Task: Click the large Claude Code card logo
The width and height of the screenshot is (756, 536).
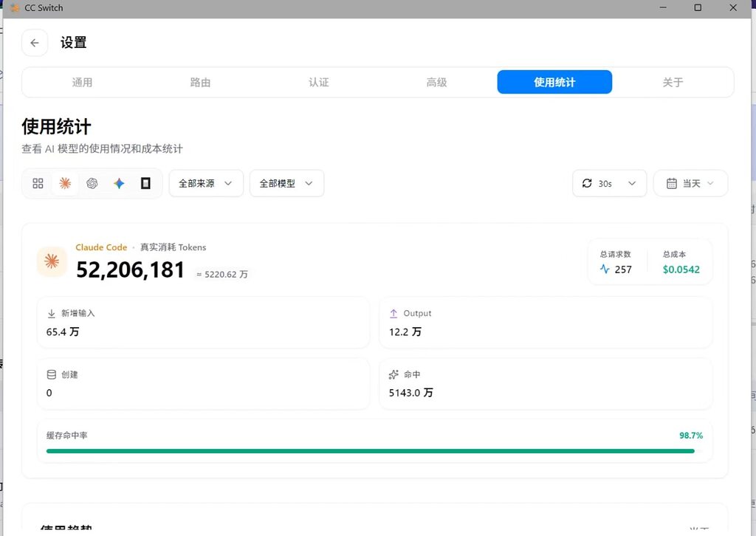Action: (52, 262)
